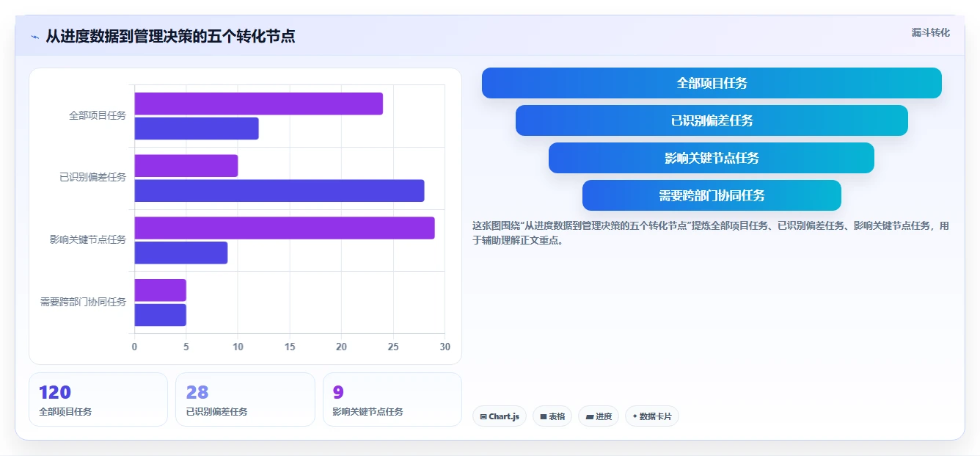The height and width of the screenshot is (456, 980).
Task: Click the x-axis tick label 15
Action: click(x=290, y=347)
